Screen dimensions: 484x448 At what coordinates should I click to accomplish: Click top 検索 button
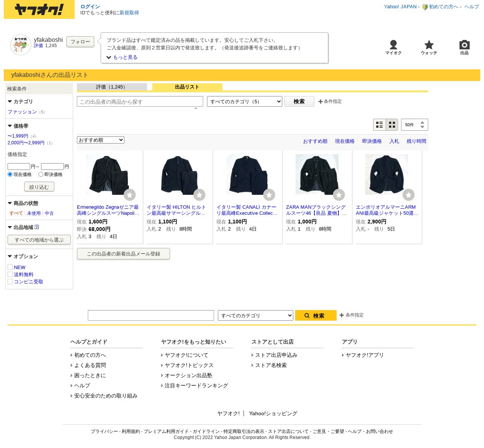point(299,101)
